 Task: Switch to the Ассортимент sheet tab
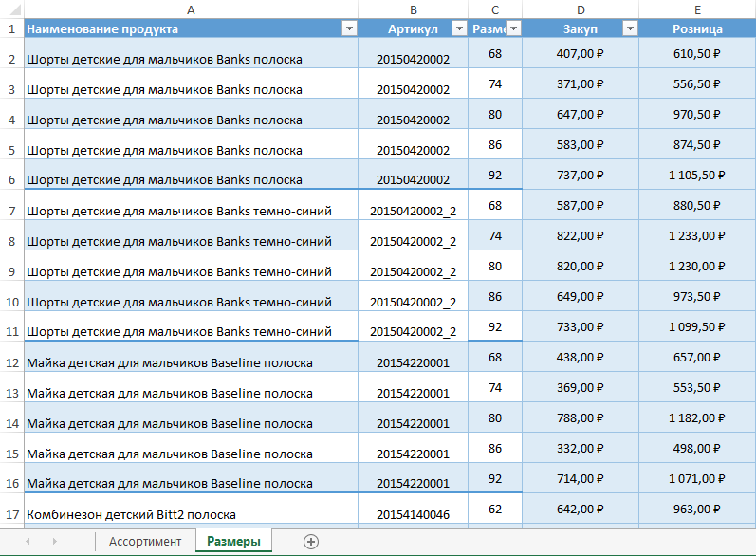tap(145, 542)
